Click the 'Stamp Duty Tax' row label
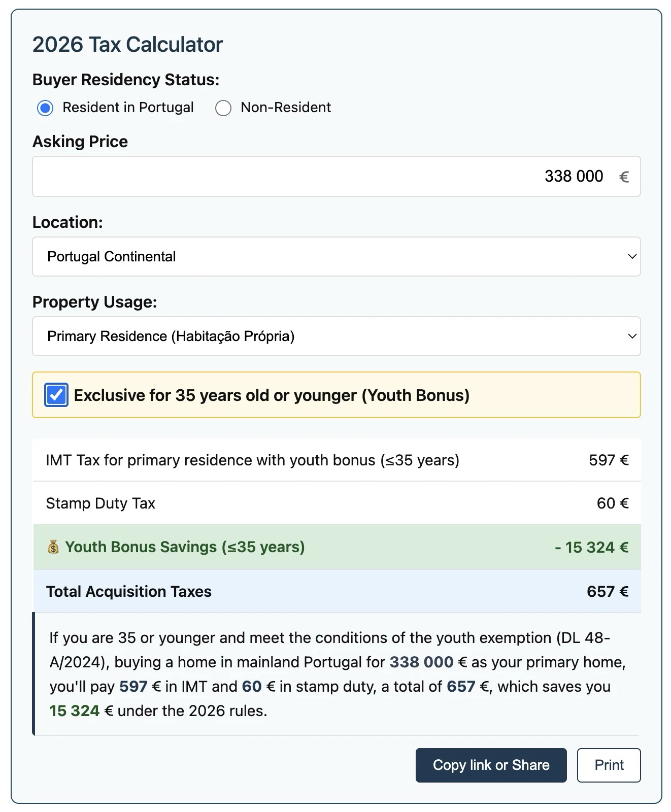 100,503
